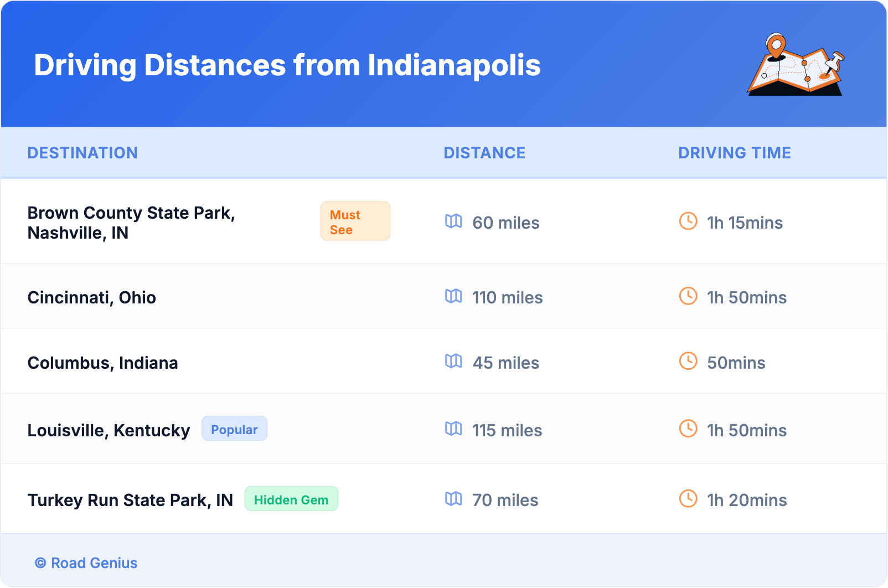The width and height of the screenshot is (888, 588).
Task: Click the Distance column header
Action: (484, 153)
